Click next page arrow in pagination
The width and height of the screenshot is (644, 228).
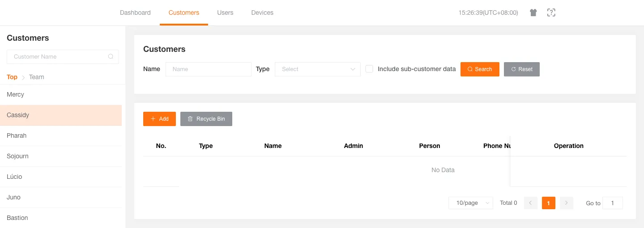click(x=567, y=203)
